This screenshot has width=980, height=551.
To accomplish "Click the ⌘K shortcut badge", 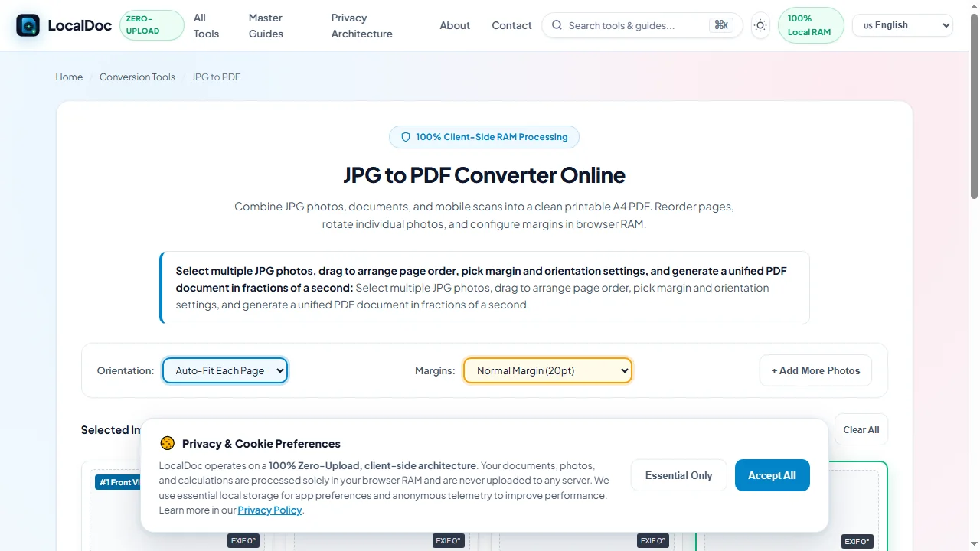I will [721, 25].
